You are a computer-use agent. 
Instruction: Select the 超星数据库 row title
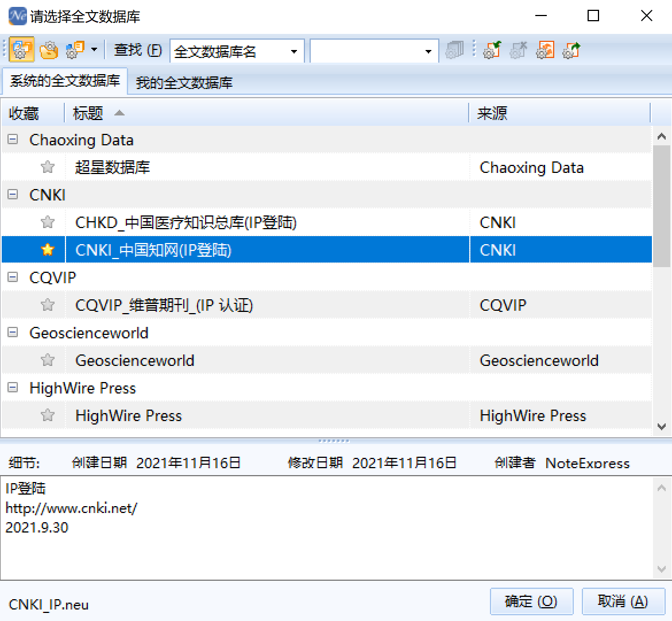[x=112, y=167]
